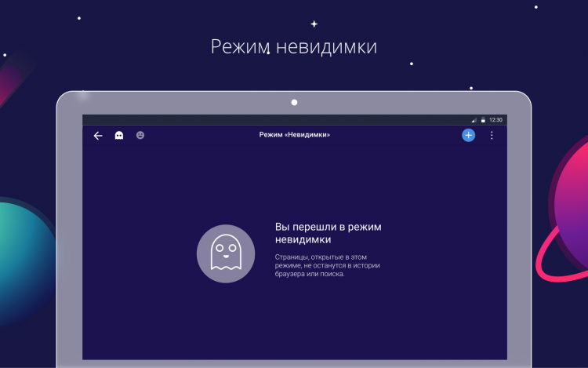Tap the 12:30 clock in status bar
The height and width of the screenshot is (368, 588).
pos(495,120)
